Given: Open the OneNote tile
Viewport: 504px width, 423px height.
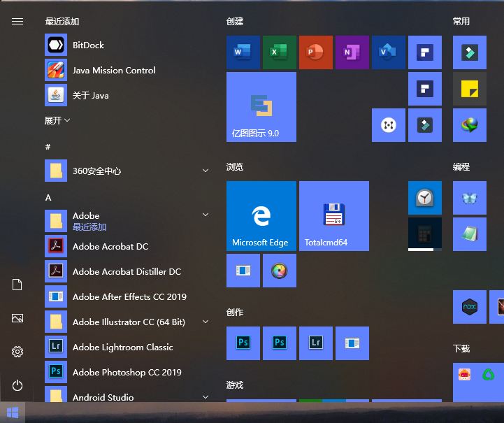Looking at the screenshot, I should (x=352, y=52).
